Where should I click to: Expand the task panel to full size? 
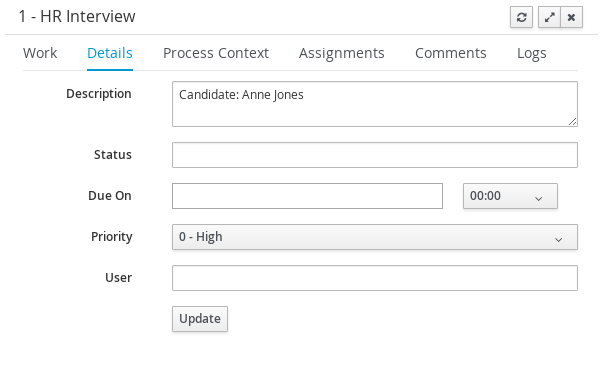(x=549, y=17)
